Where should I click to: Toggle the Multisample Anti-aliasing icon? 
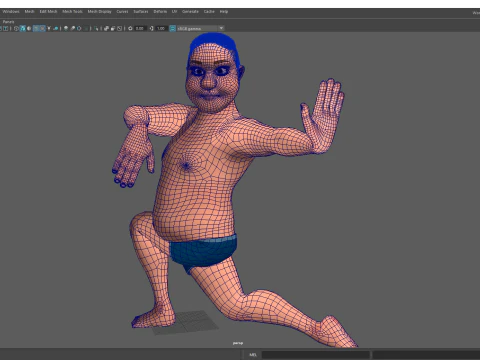tap(79, 29)
